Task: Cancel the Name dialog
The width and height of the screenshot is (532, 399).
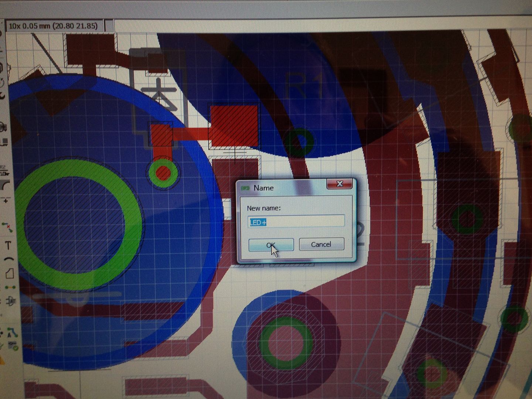Action: click(x=321, y=244)
